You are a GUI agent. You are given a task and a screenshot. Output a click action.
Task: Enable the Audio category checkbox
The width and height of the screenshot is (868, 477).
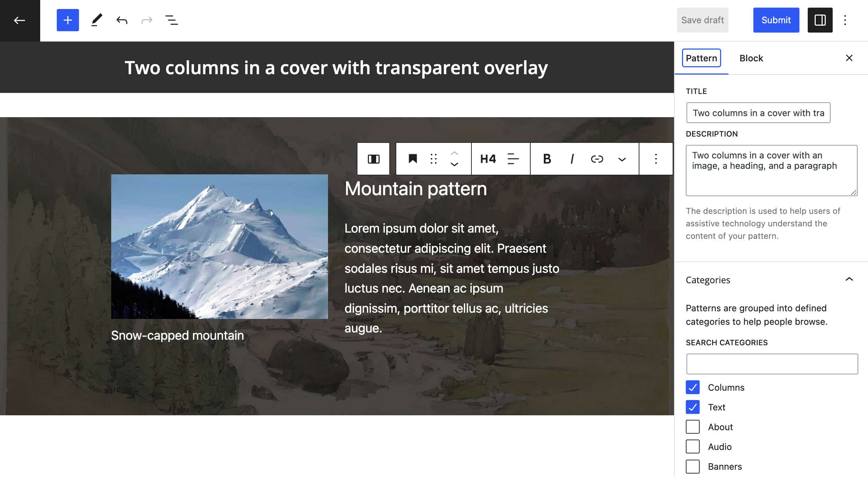click(692, 446)
